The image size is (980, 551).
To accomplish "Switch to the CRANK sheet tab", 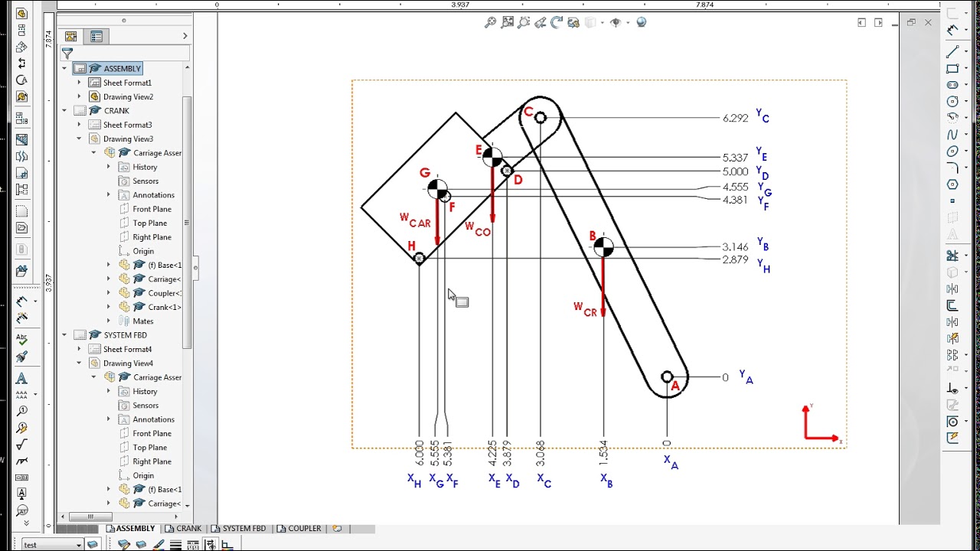I will click(184, 529).
